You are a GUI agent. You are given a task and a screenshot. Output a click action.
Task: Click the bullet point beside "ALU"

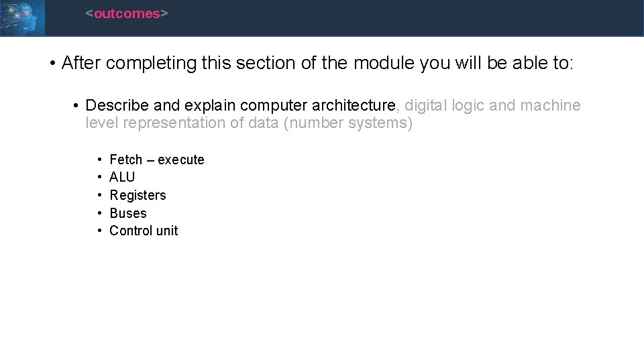[x=99, y=177]
